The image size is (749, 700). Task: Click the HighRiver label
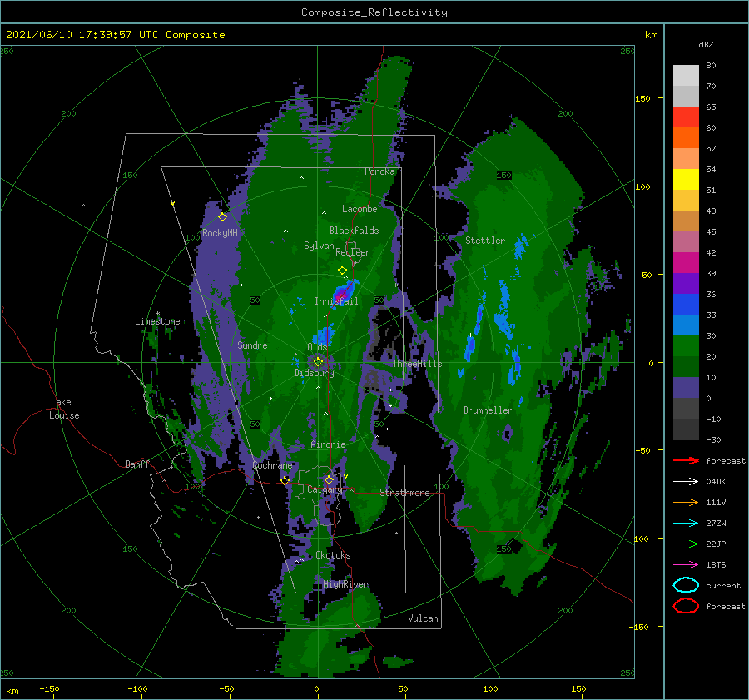click(x=345, y=584)
